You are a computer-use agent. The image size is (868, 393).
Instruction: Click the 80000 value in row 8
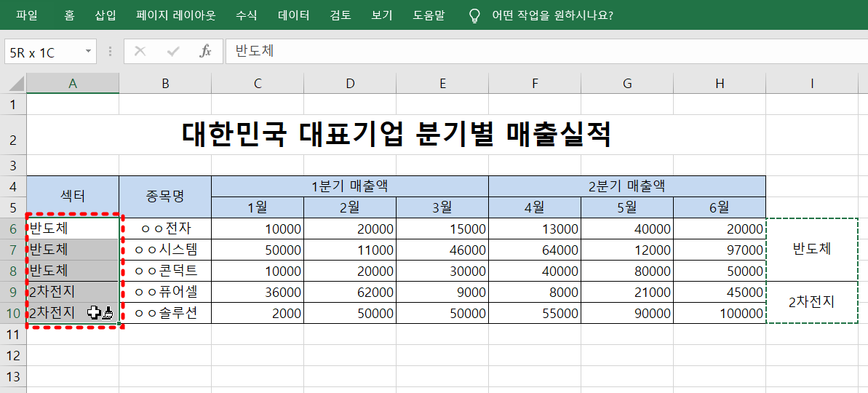point(627,271)
